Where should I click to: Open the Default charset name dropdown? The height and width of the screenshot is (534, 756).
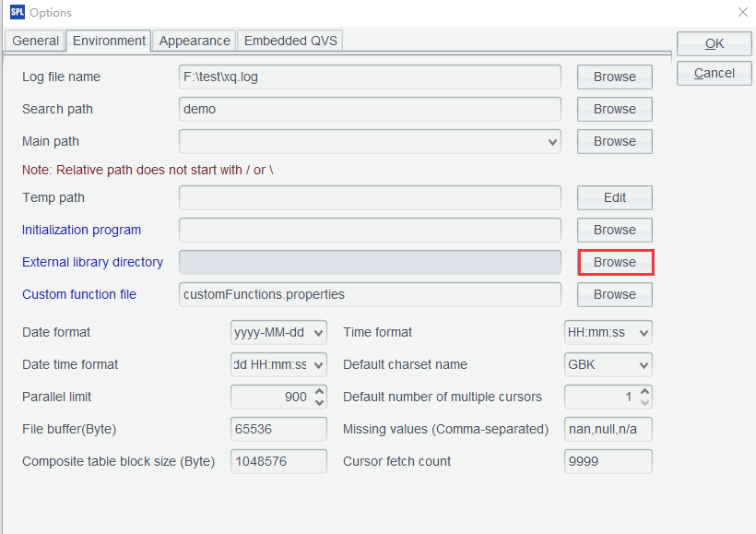(644, 365)
